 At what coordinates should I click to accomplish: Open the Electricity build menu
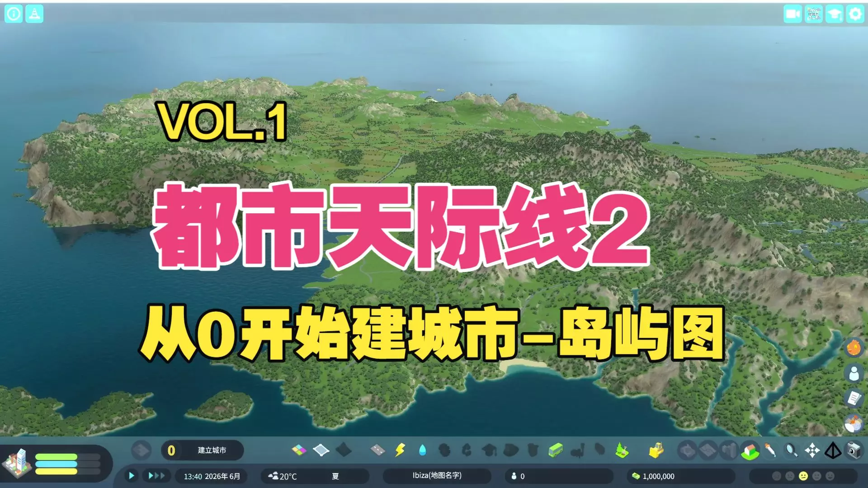click(x=400, y=450)
